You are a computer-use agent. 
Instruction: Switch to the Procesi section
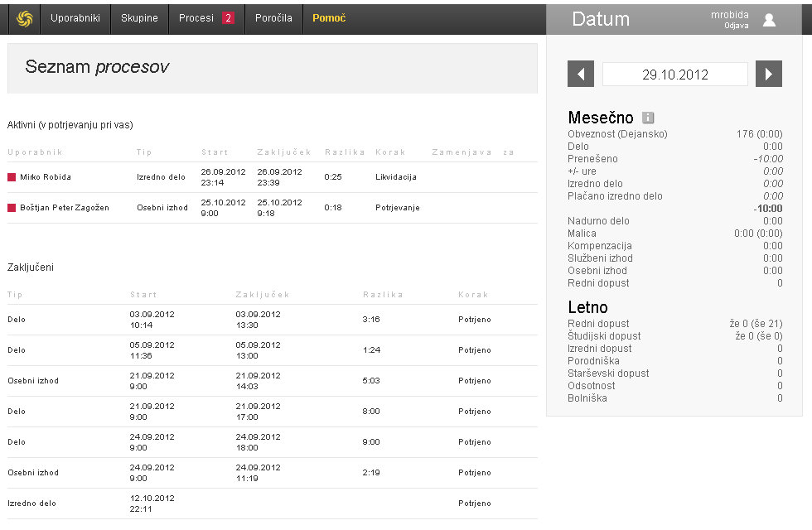click(196, 18)
